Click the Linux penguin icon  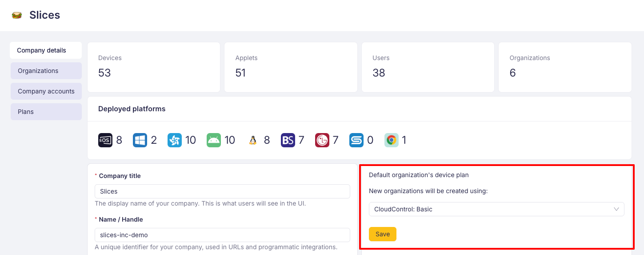[253, 140]
